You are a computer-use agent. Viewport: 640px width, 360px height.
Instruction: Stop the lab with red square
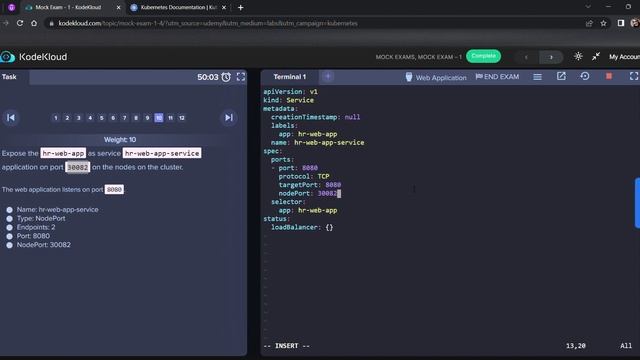[609, 76]
